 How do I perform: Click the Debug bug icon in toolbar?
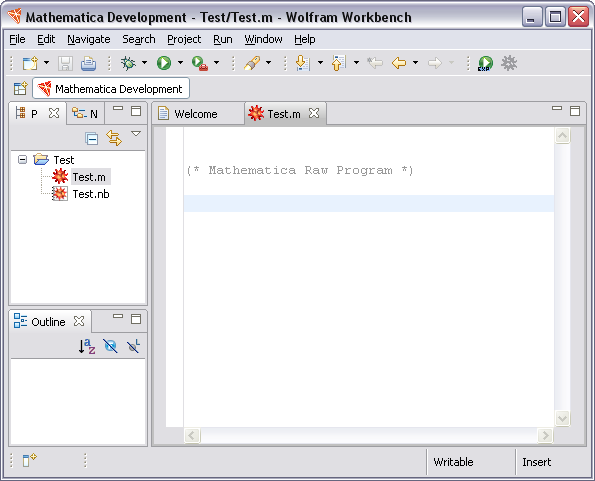coord(128,63)
